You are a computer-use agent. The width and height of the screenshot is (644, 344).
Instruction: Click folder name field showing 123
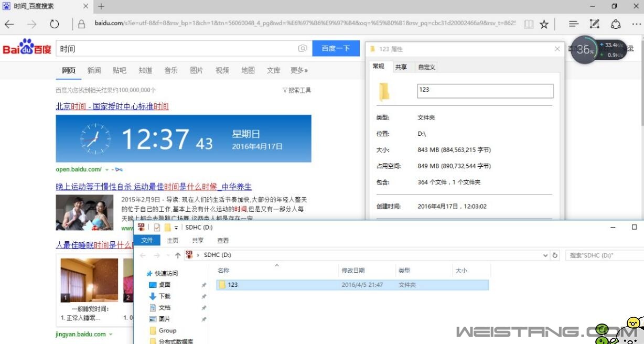[485, 91]
